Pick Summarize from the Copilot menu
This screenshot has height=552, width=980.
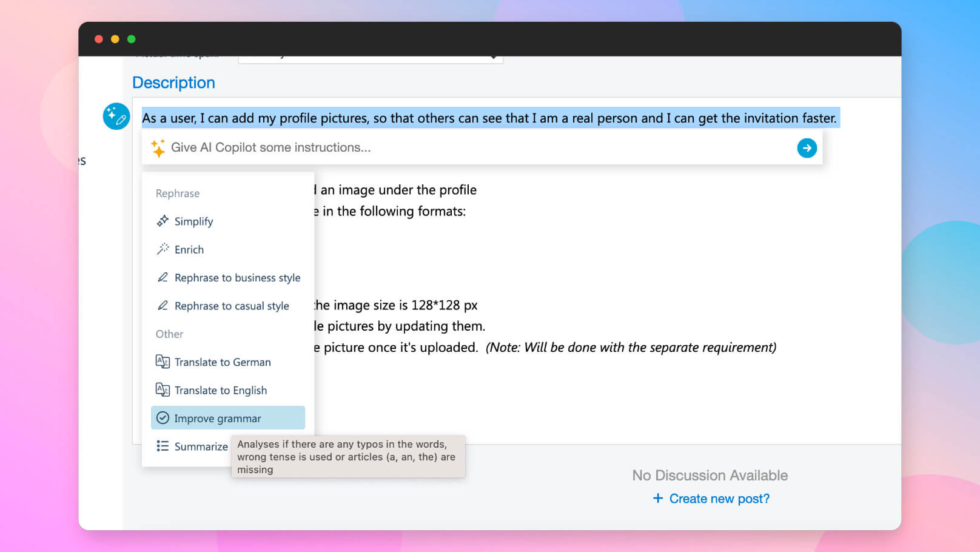coord(201,447)
